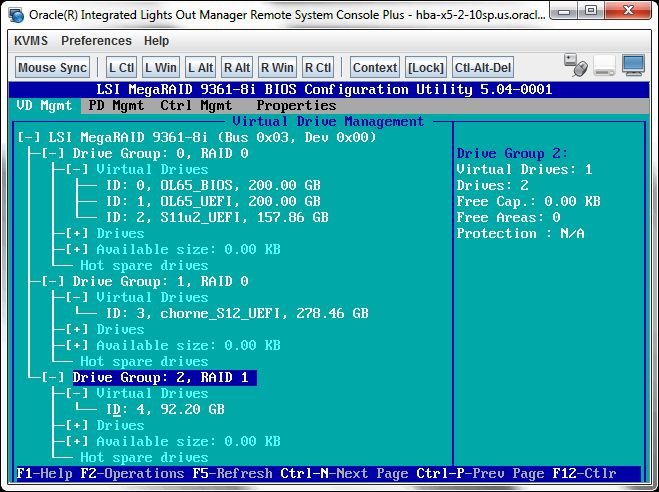Select virtual drive ID 1 OL65_UEFI
Viewport: 659px width, 492px height.
[213, 201]
